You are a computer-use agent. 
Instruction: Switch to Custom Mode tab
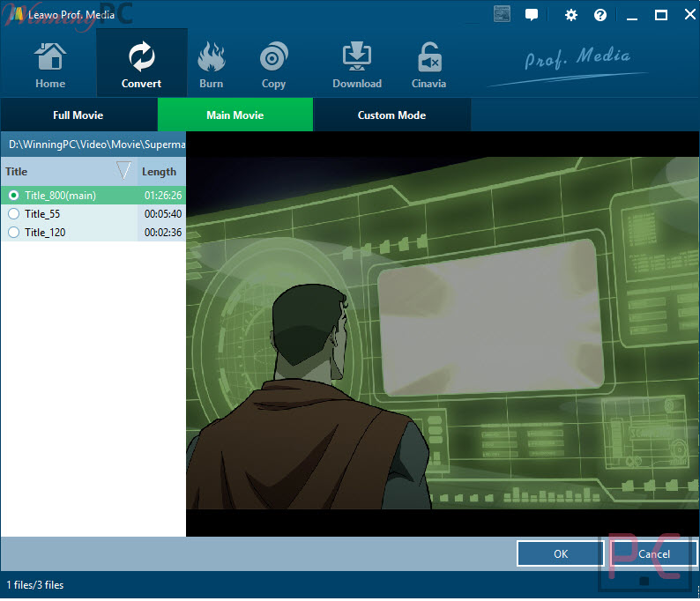click(391, 115)
